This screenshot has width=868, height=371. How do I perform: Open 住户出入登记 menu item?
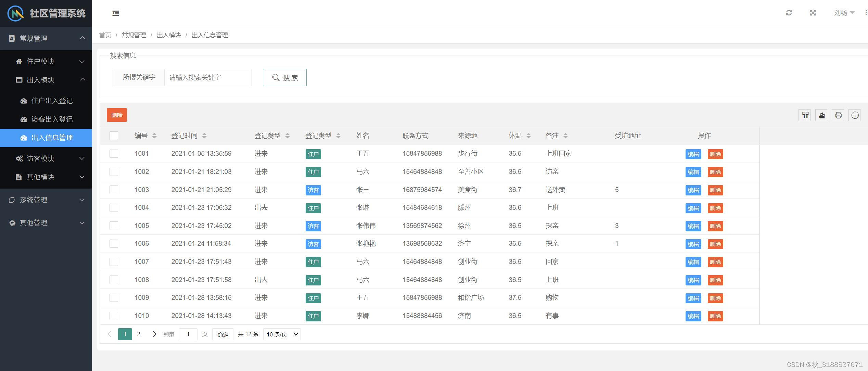[x=46, y=101]
